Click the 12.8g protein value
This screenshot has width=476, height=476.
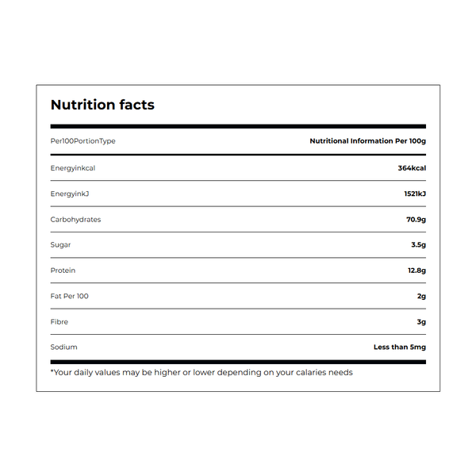[416, 271]
